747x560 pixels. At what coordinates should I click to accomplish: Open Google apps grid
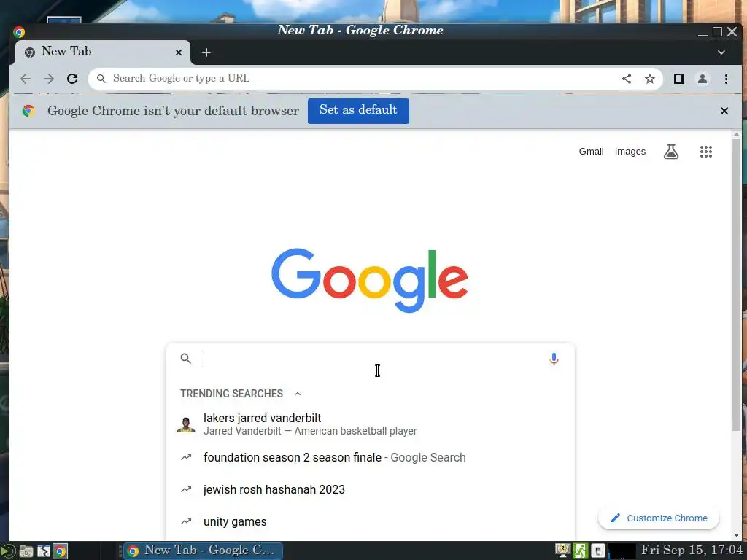pos(706,152)
